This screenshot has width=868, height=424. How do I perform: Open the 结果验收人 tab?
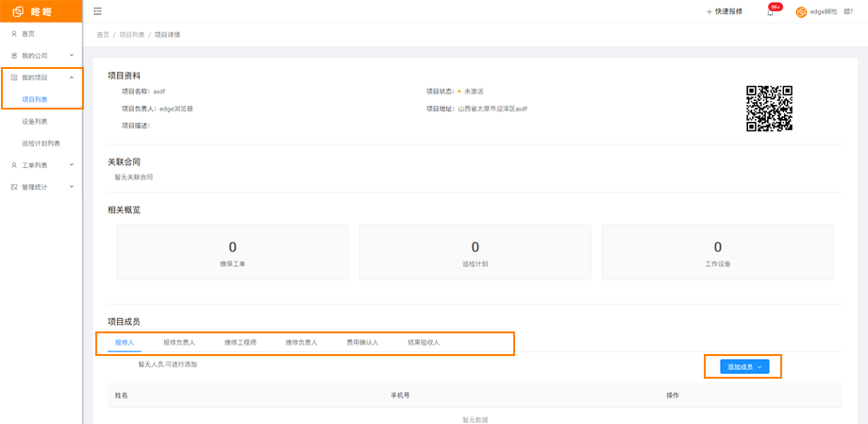(424, 342)
